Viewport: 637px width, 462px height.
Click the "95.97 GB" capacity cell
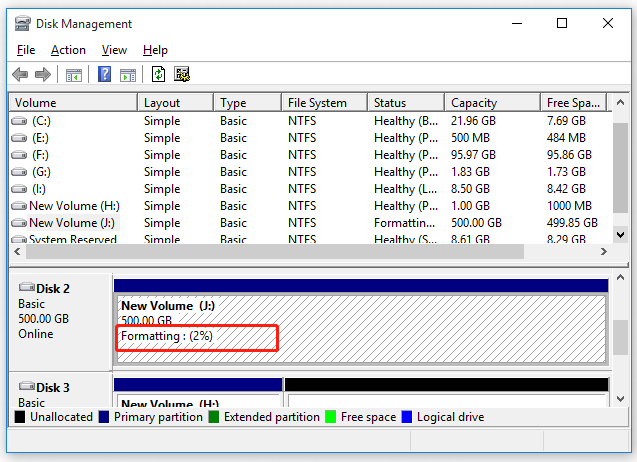coord(473,155)
